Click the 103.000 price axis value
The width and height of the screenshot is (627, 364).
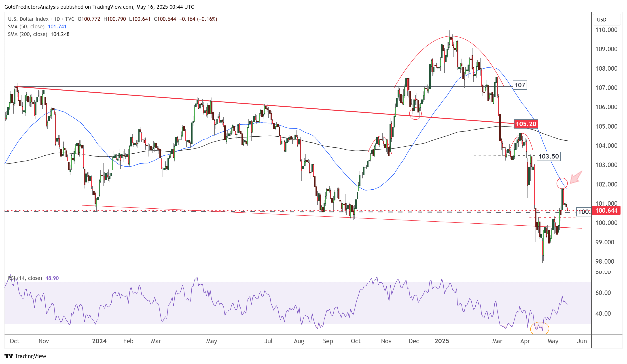click(606, 165)
